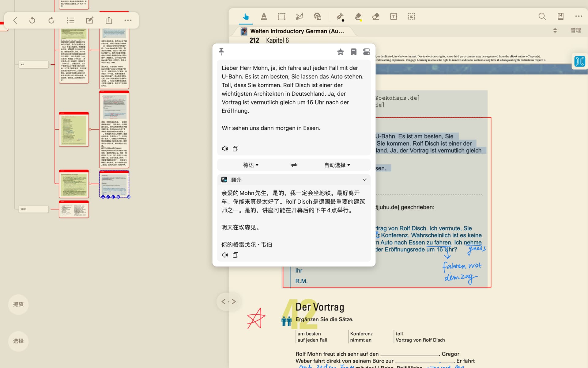Select the rectangle excerpt tool

coord(281,17)
